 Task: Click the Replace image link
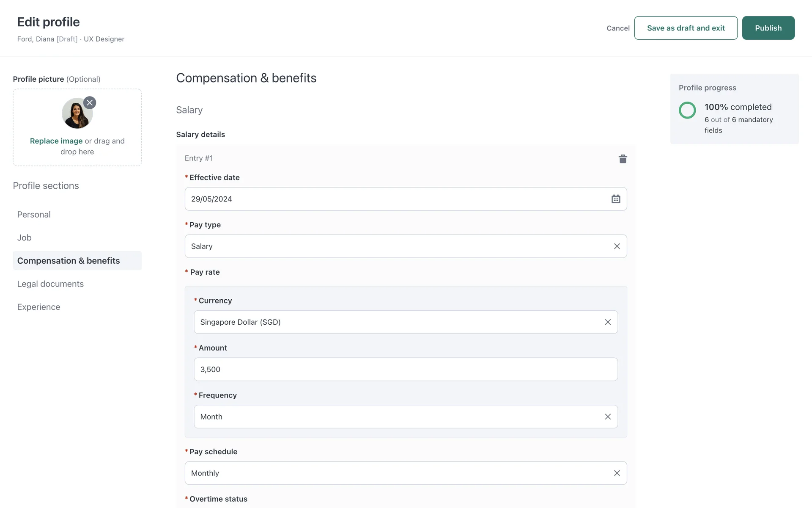point(56,141)
